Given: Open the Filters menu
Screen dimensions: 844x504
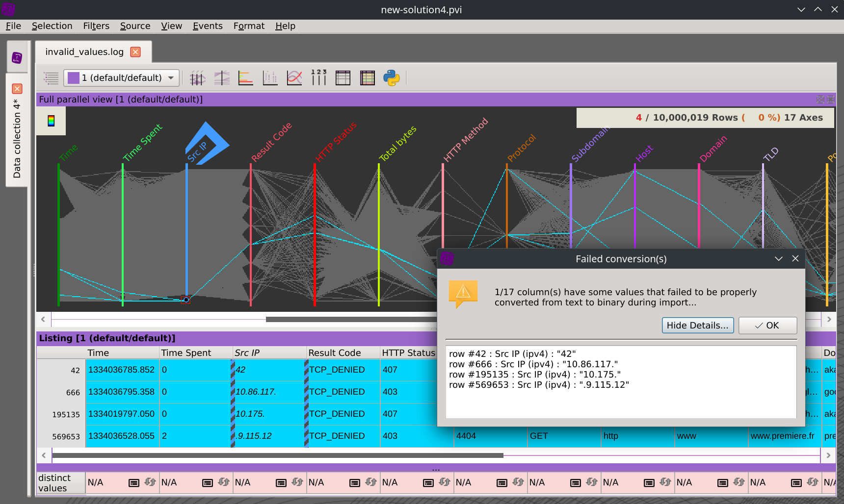Looking at the screenshot, I should pos(96,26).
